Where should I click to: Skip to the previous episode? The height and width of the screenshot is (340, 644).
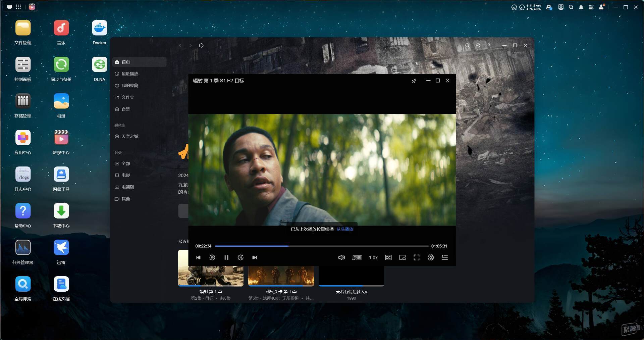click(x=198, y=257)
